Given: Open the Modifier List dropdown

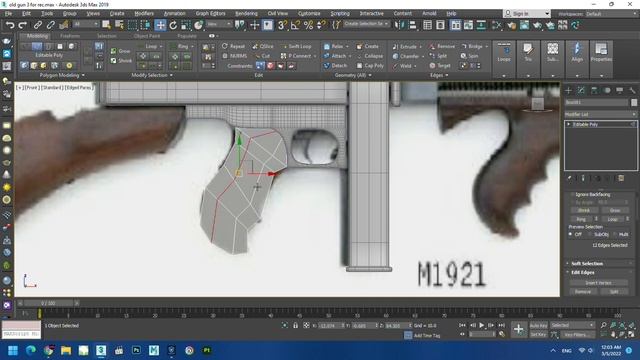Looking at the screenshot, I should click(600, 115).
